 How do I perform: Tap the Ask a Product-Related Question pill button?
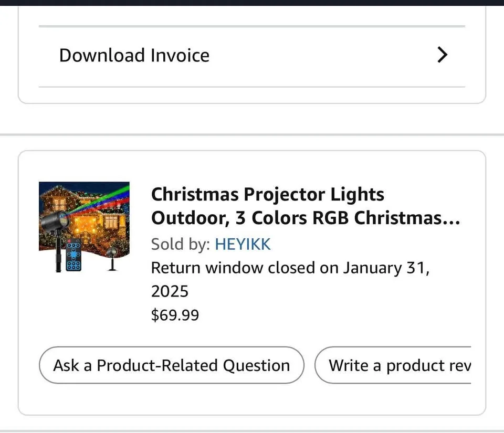(x=172, y=365)
